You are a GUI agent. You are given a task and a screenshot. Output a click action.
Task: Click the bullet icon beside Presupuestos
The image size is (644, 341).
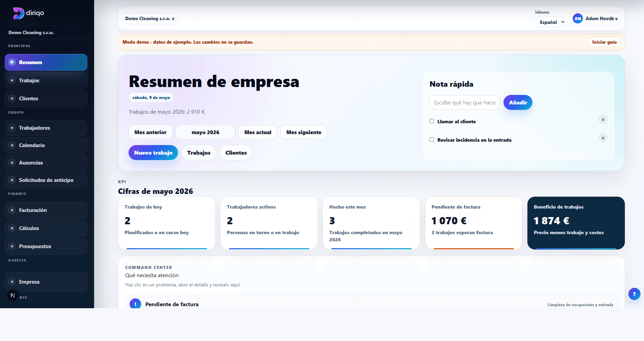coord(12,246)
